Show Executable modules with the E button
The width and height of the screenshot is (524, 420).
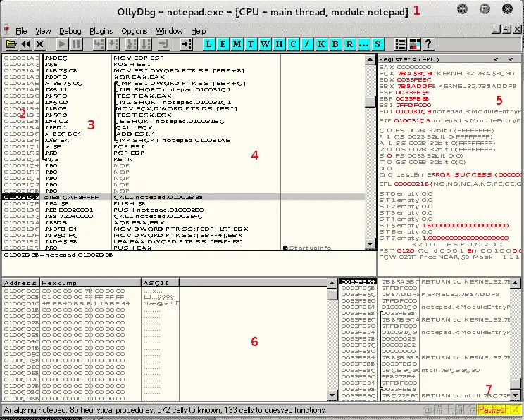point(223,44)
